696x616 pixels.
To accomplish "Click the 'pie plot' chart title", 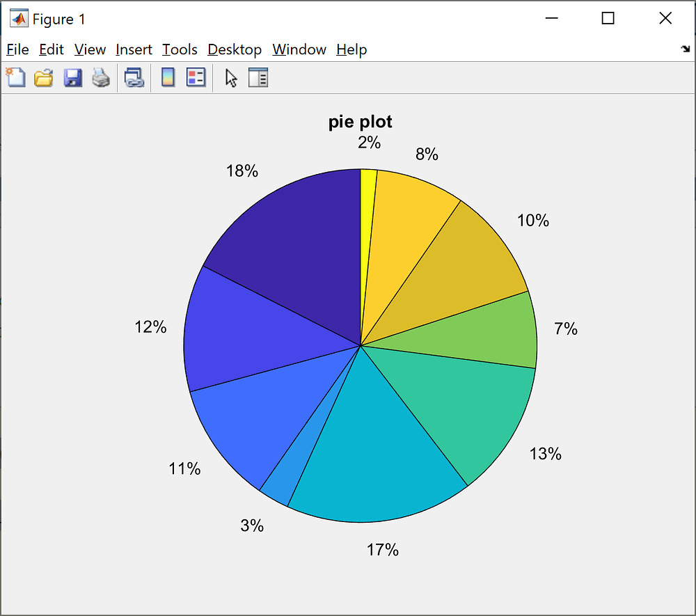I will [x=360, y=122].
